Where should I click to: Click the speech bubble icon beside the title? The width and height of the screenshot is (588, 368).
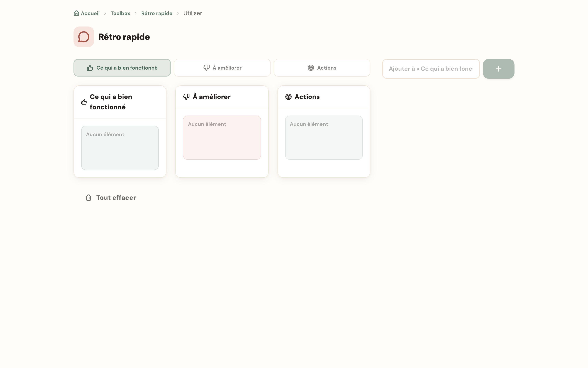pos(84,37)
